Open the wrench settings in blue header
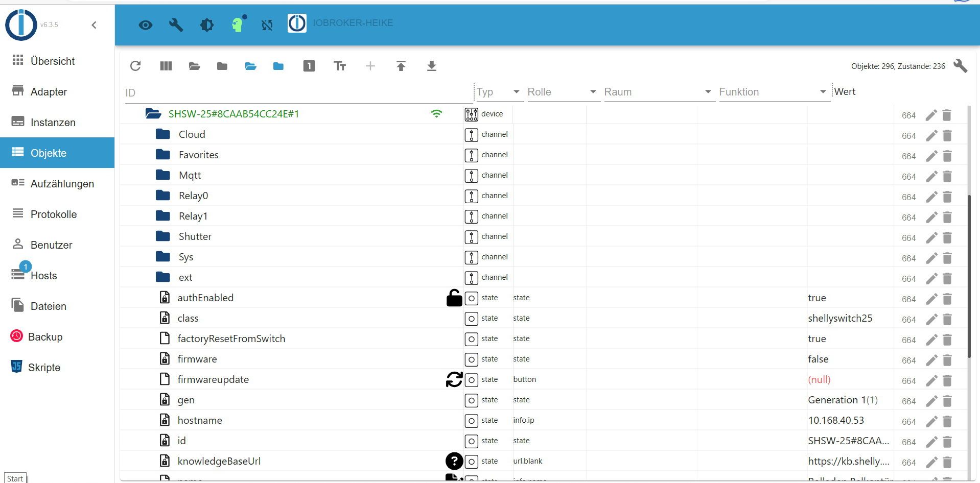Image resolution: width=980 pixels, height=483 pixels. pos(176,25)
